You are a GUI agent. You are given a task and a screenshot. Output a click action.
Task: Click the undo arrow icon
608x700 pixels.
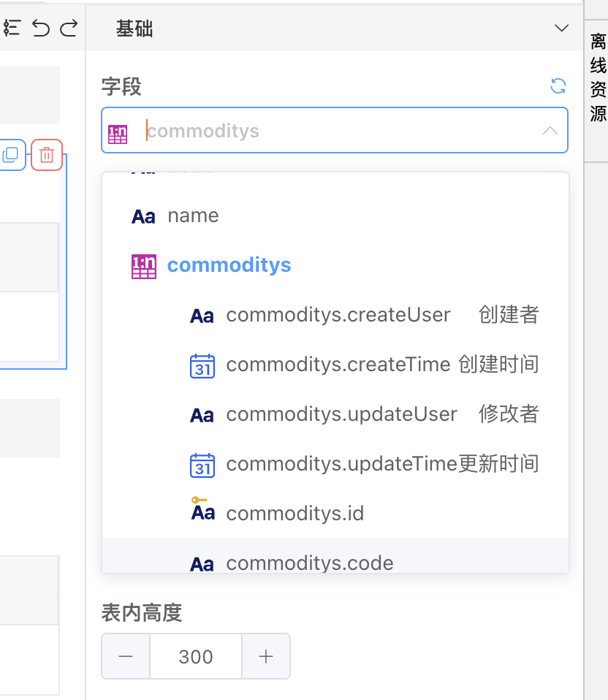41,28
